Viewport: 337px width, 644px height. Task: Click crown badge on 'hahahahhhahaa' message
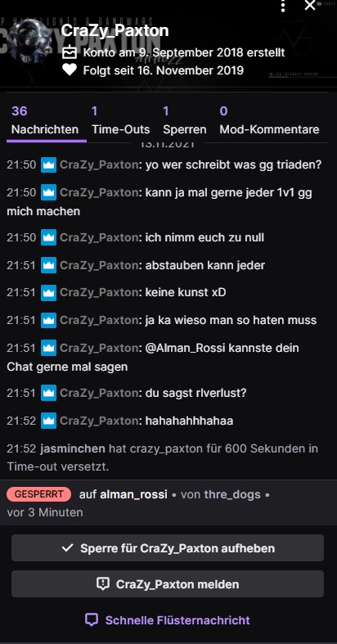click(48, 421)
